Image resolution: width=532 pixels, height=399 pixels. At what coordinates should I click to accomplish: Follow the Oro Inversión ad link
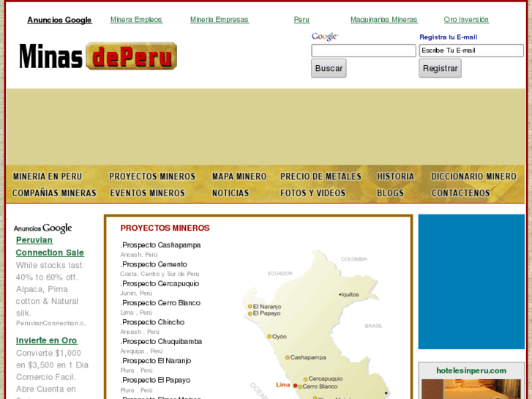pyautogui.click(x=467, y=20)
